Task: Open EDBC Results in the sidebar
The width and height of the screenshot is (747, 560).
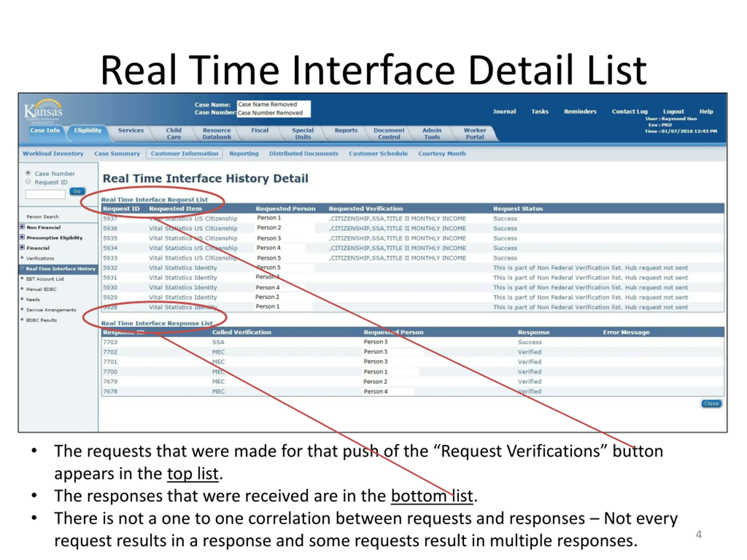Action: pyautogui.click(x=41, y=320)
